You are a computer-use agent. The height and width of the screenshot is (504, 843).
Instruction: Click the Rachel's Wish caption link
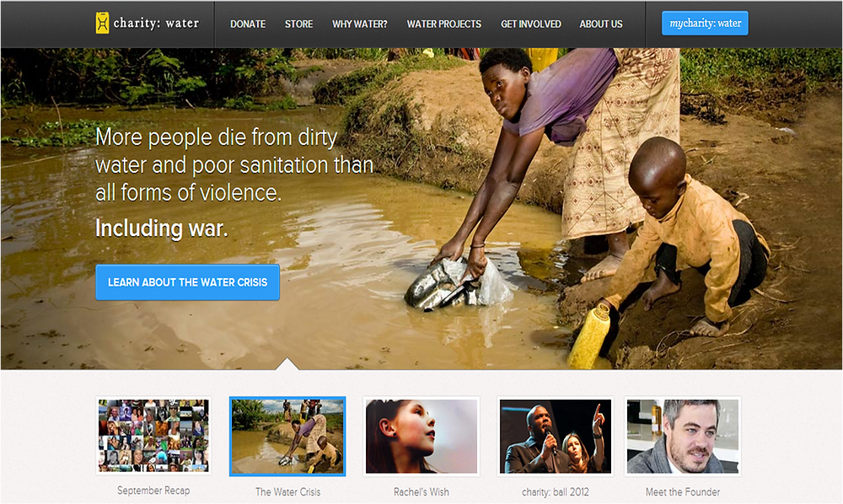pos(421,491)
